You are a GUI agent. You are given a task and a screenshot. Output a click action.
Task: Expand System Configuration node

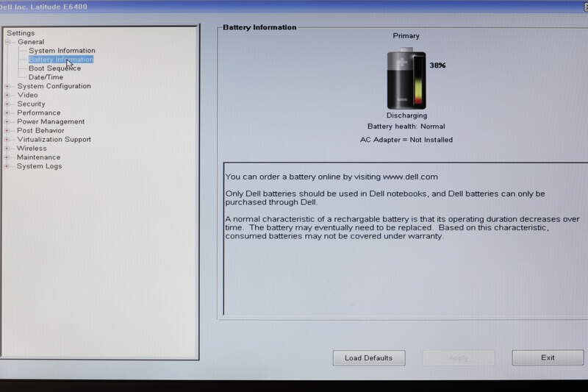[x=7, y=86]
